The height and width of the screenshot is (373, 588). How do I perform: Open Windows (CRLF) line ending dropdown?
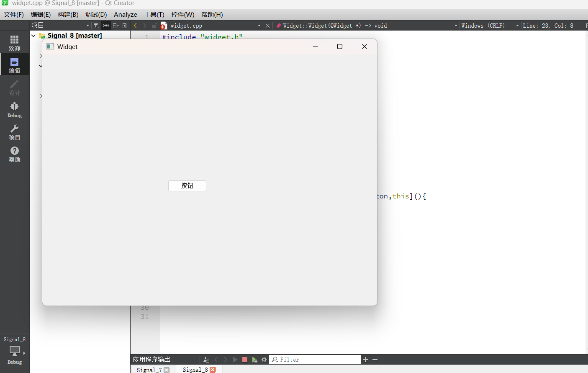(490, 26)
